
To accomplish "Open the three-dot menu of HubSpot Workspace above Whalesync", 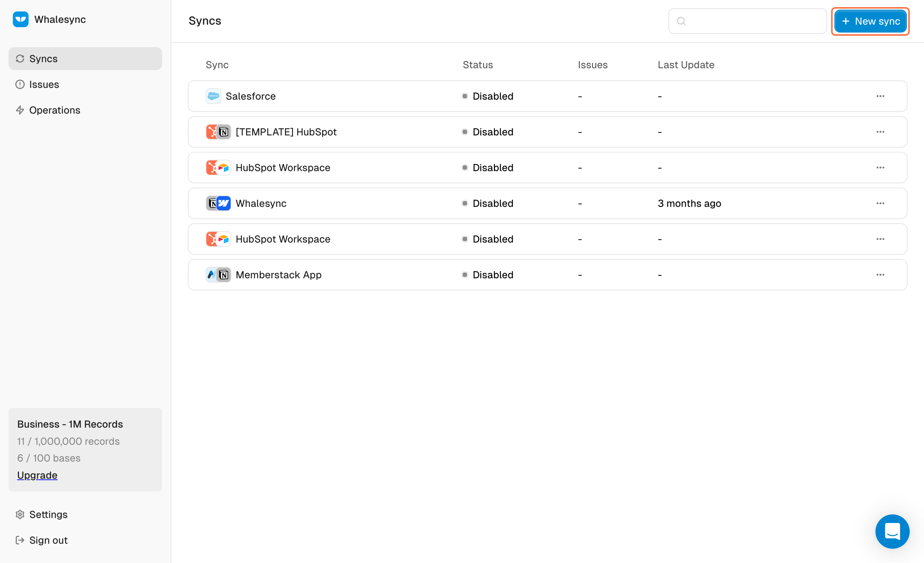I will (x=880, y=168).
